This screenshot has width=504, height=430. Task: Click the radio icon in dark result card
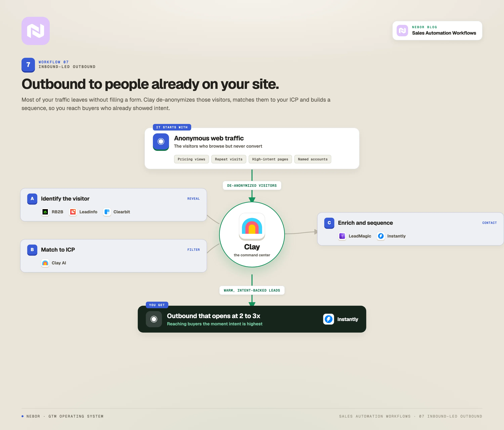pos(154,319)
